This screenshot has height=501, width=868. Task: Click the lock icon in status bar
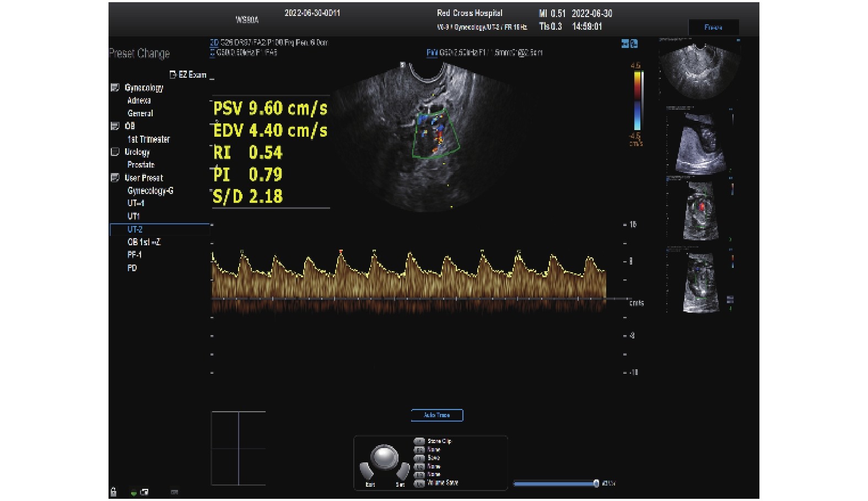click(114, 492)
